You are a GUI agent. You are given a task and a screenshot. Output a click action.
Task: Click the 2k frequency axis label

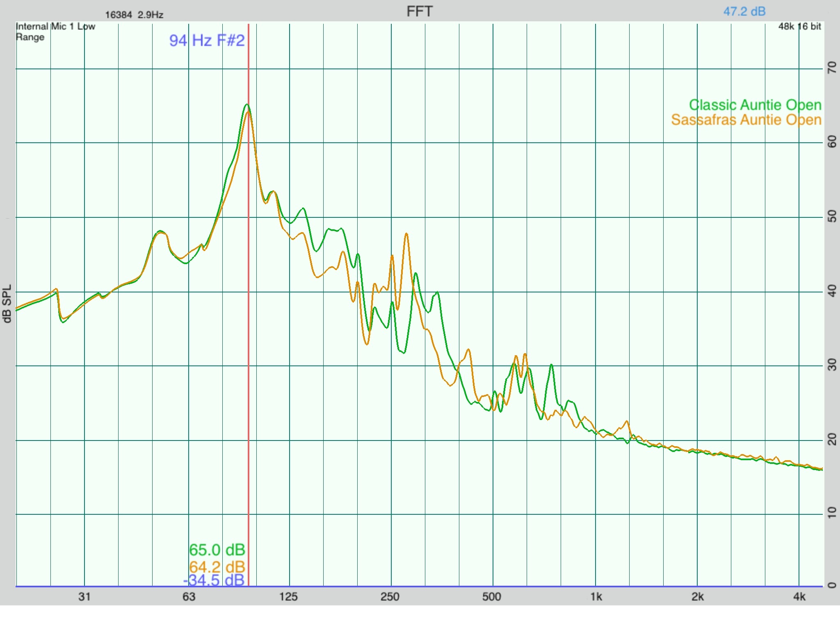click(x=698, y=596)
